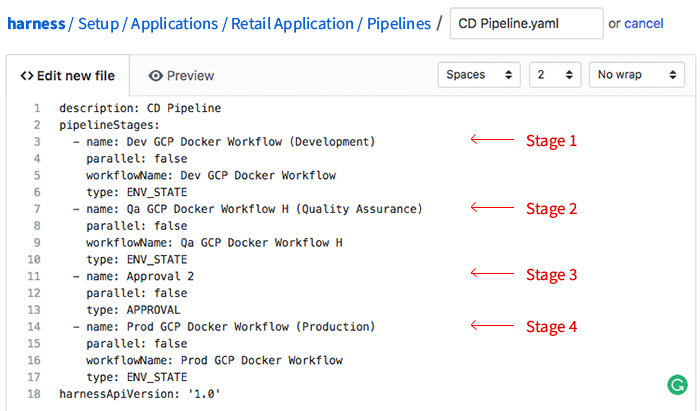
Task: Click 'workflowName: Dev GCP Docker Workflow' line
Action: click(211, 175)
